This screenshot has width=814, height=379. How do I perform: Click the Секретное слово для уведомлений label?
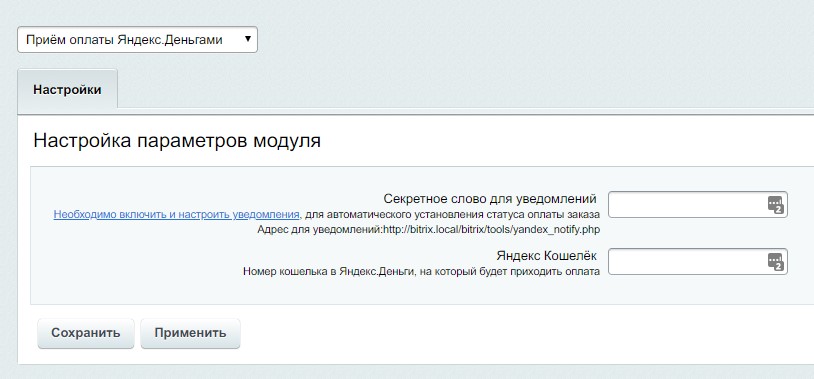(x=490, y=198)
